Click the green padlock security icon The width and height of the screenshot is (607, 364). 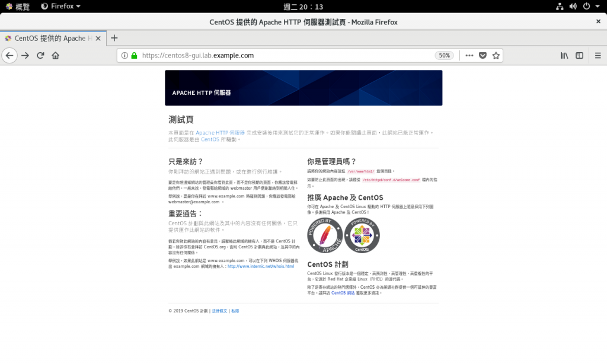pos(135,55)
